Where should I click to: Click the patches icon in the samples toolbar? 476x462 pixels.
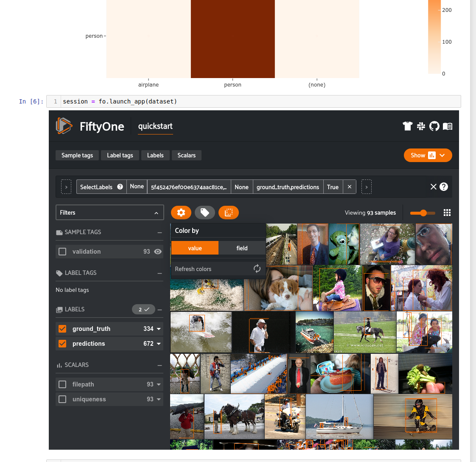[229, 212]
